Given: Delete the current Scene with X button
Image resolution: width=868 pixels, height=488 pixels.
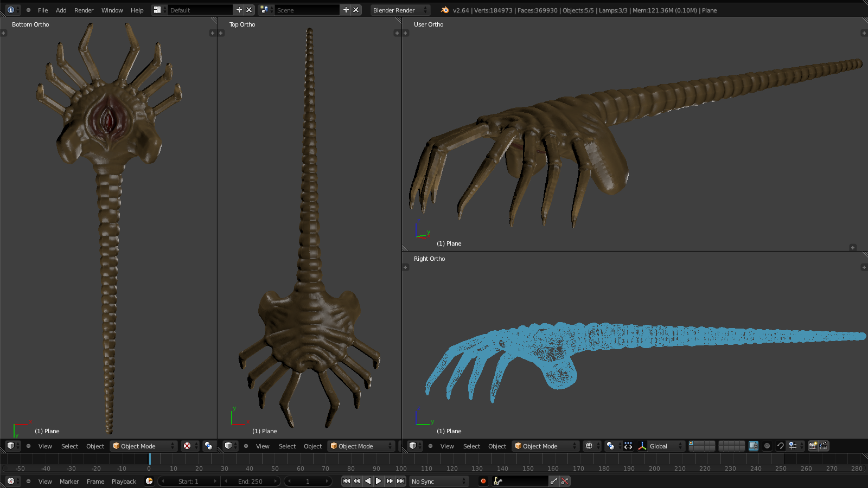Looking at the screenshot, I should [x=356, y=10].
